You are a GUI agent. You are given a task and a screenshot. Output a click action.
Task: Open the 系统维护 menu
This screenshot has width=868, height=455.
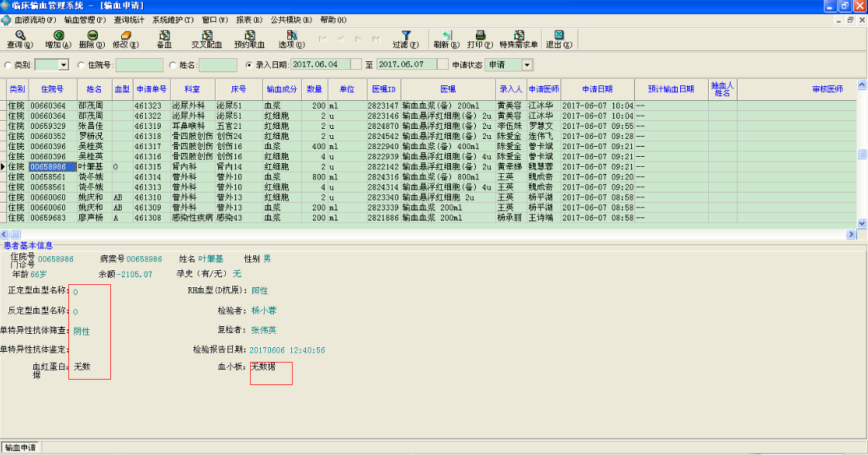click(x=172, y=20)
